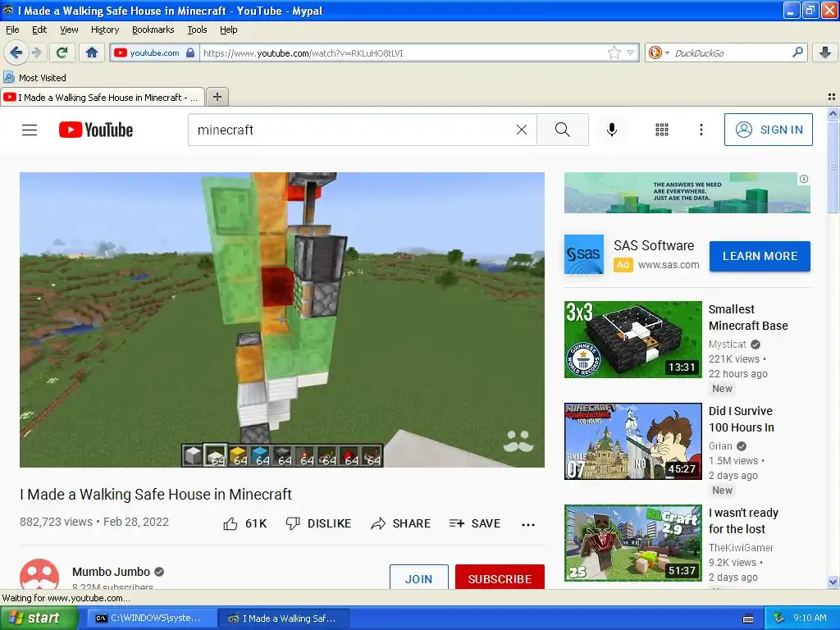
Task: Click the red SUBSCRIBE button
Action: click(500, 577)
